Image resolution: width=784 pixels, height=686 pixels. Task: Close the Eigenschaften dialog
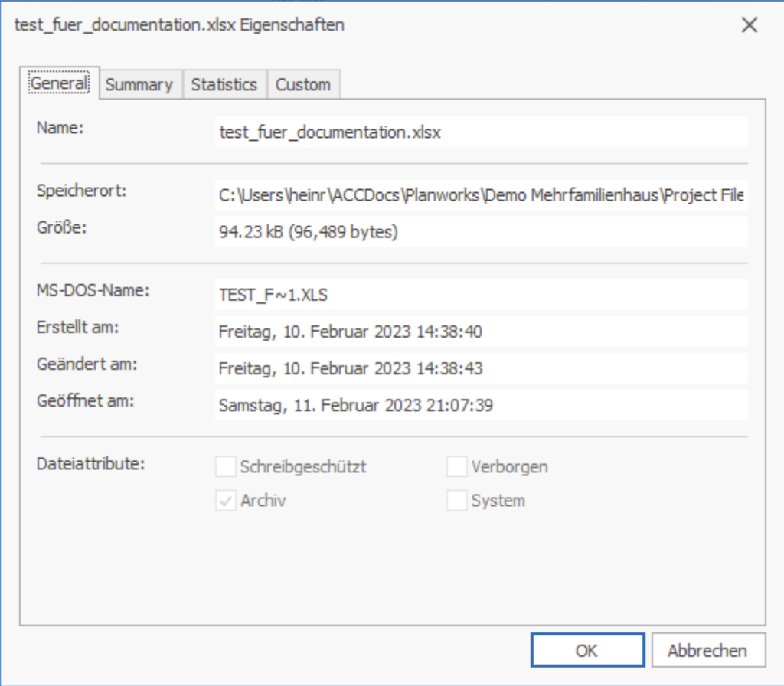tap(750, 24)
